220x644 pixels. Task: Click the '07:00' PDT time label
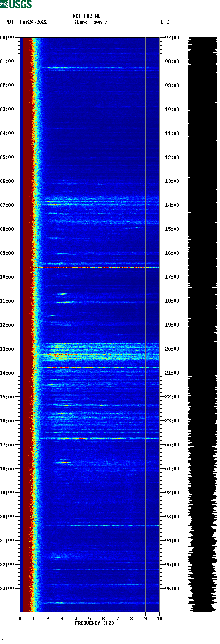(x=7, y=205)
